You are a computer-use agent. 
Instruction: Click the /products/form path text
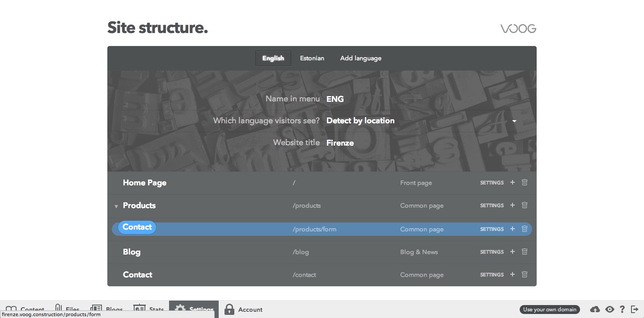[314, 229]
